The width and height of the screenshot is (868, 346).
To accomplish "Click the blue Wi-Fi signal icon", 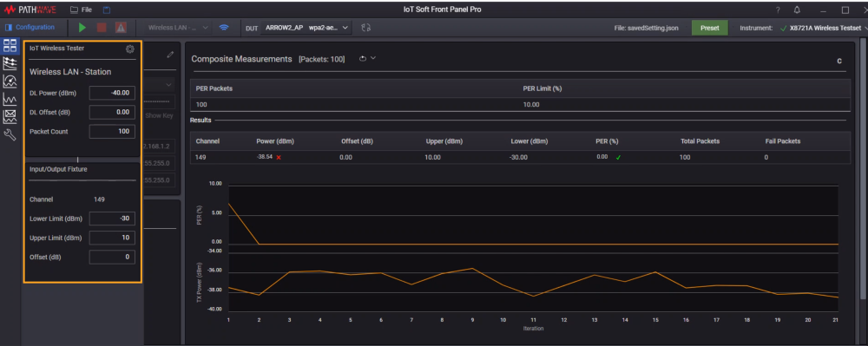I will click(224, 27).
